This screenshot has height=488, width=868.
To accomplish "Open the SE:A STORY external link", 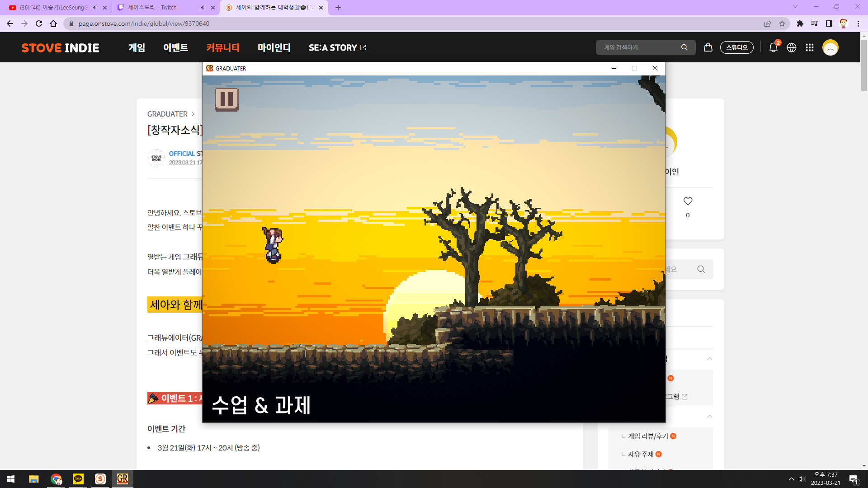I will 337,47.
